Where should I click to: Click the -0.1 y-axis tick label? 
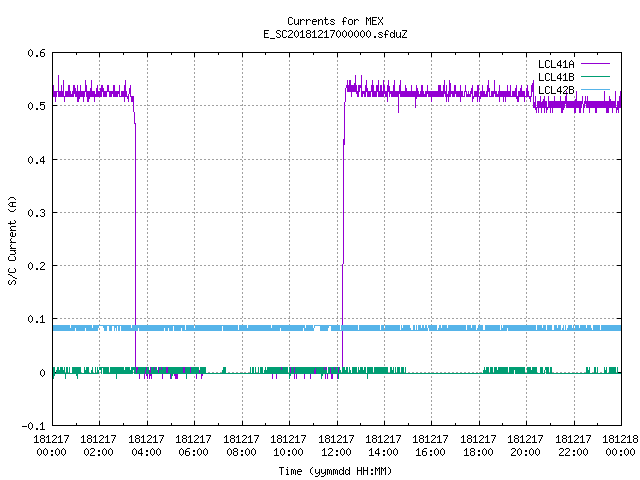click(x=33, y=426)
